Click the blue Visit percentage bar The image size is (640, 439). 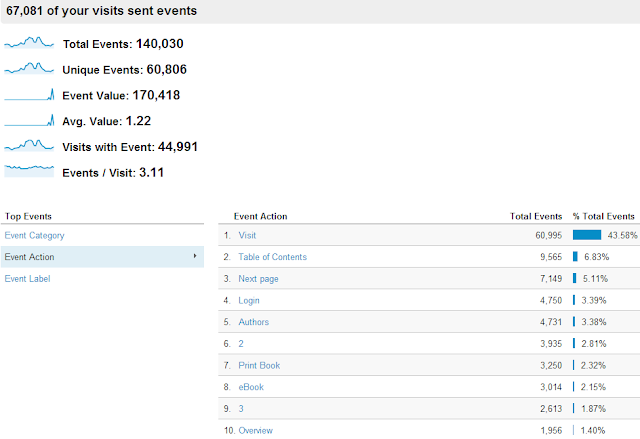point(587,236)
